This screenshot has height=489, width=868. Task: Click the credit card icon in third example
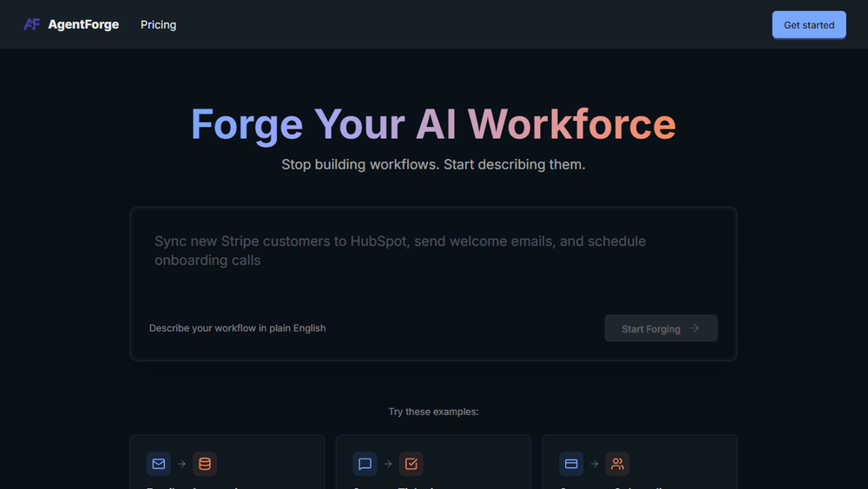tap(571, 464)
